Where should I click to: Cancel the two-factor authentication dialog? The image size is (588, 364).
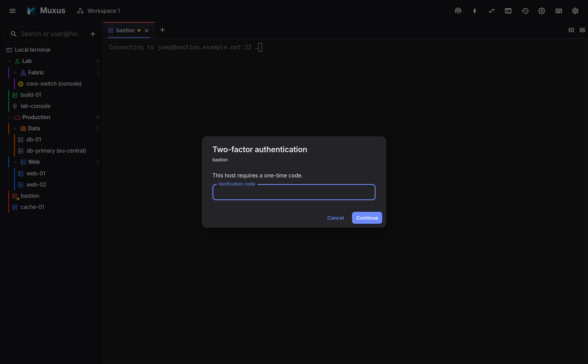pyautogui.click(x=335, y=218)
